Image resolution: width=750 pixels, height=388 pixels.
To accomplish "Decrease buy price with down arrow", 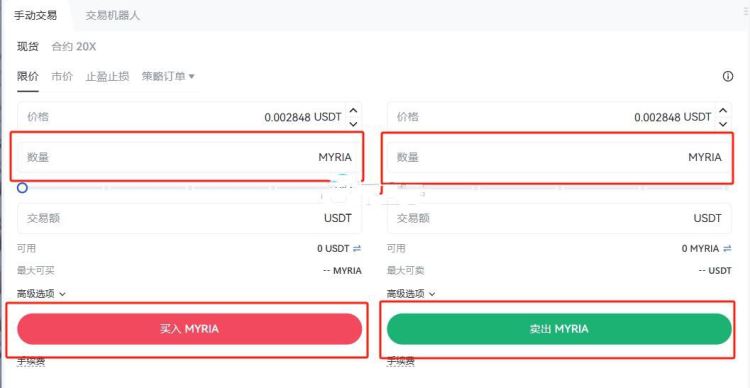I will (353, 123).
